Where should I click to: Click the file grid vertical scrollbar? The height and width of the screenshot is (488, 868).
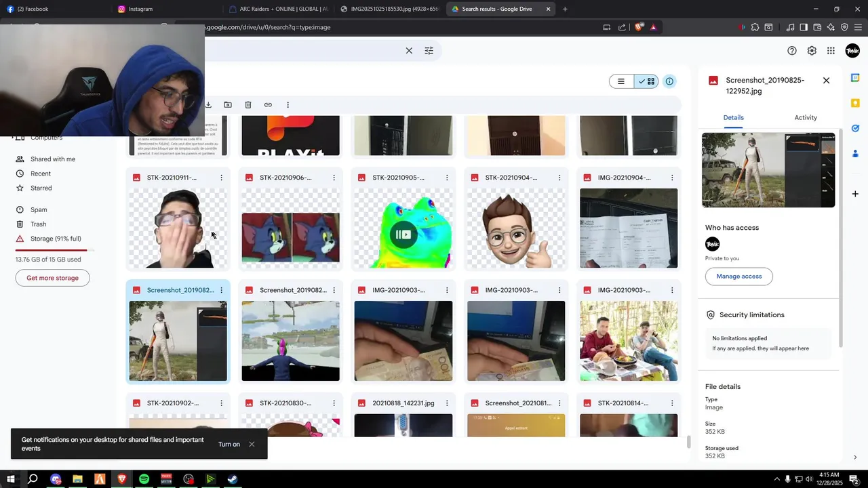[x=689, y=442]
